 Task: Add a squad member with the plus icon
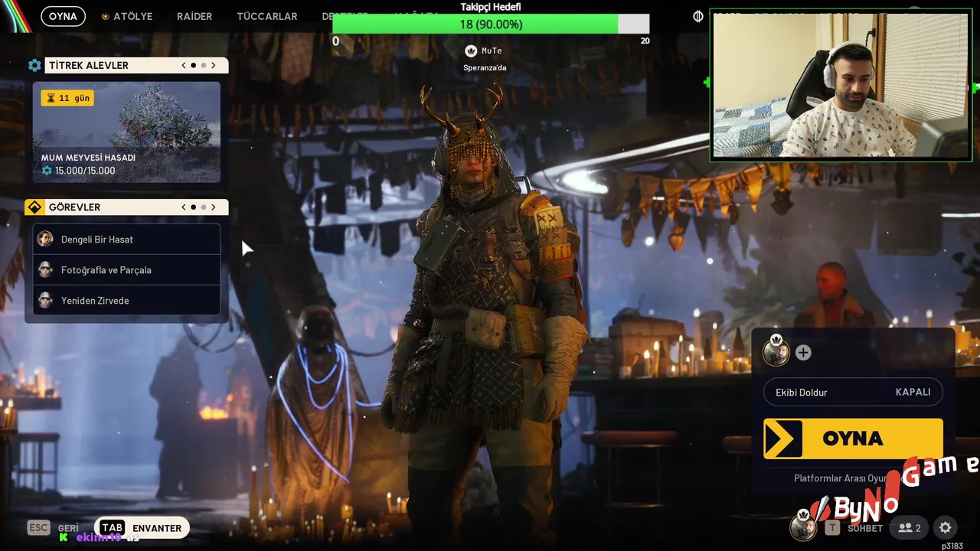pyautogui.click(x=803, y=353)
